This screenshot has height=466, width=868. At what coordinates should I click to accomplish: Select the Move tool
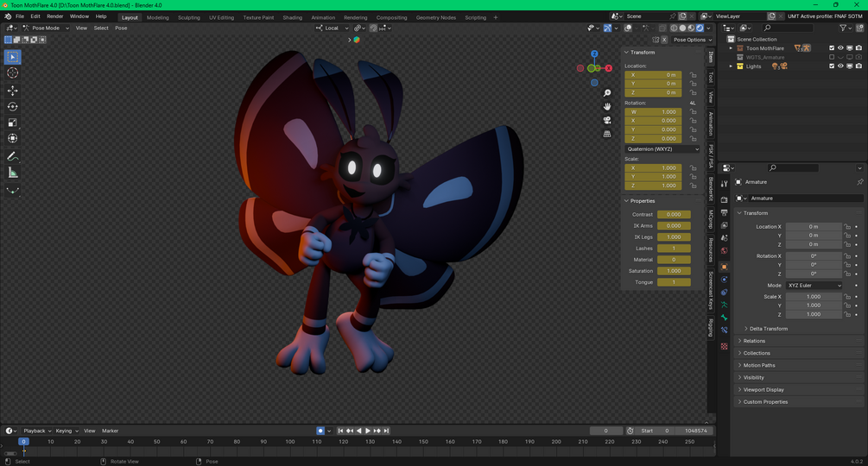[x=13, y=90]
